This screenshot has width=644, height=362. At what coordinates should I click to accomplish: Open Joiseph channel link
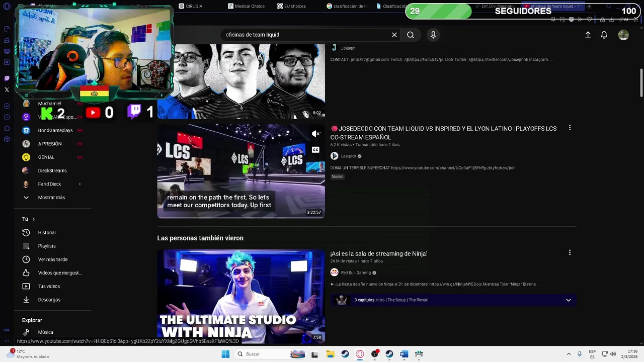[x=348, y=48]
